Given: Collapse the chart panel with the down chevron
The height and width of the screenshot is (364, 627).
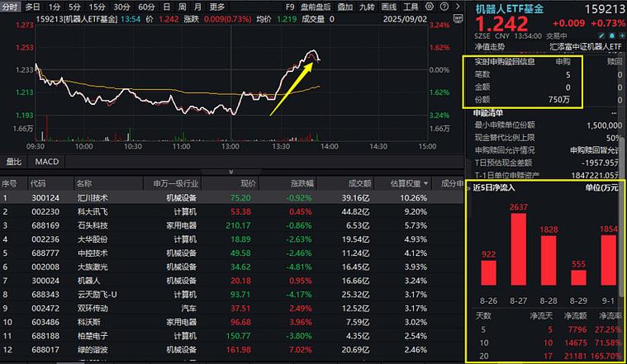Looking at the screenshot, I should click(x=230, y=172).
